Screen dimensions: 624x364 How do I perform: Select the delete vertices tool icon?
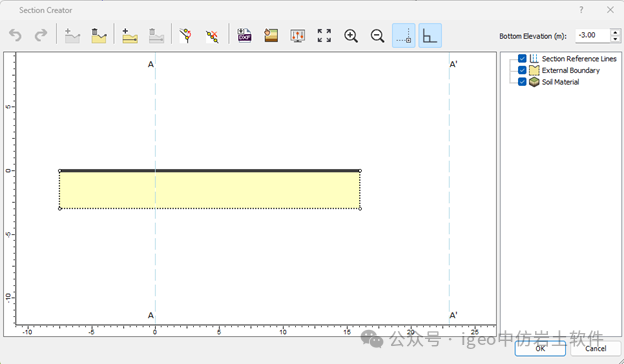click(x=212, y=36)
